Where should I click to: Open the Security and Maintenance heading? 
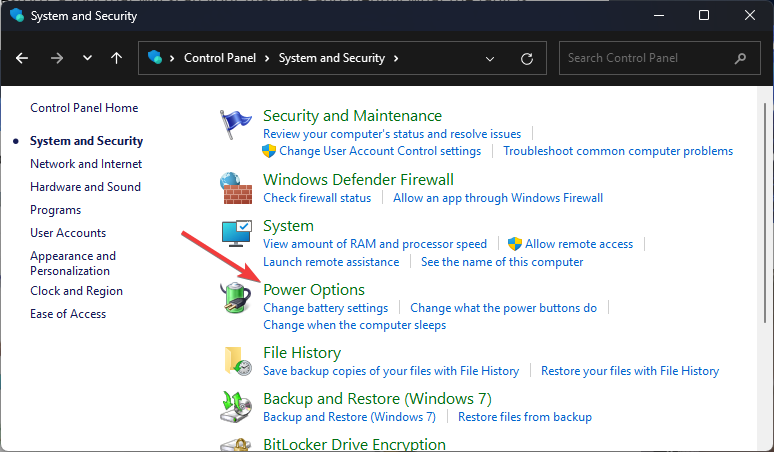point(352,115)
